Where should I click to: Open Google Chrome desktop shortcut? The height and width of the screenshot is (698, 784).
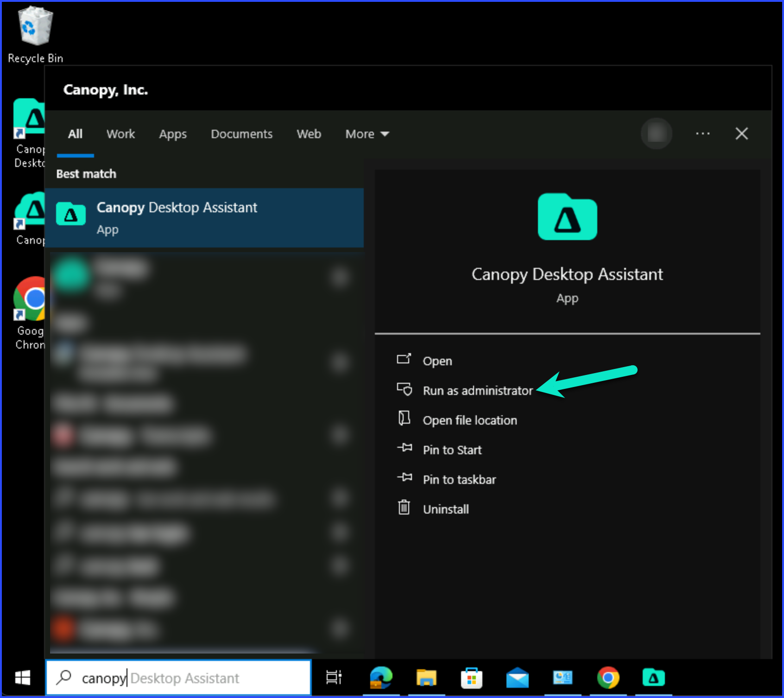tap(30, 313)
